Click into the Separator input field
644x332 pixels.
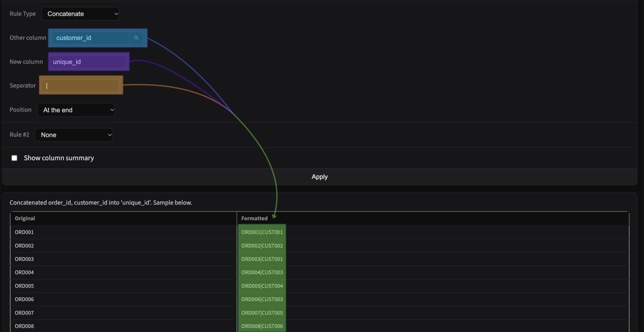click(x=81, y=85)
